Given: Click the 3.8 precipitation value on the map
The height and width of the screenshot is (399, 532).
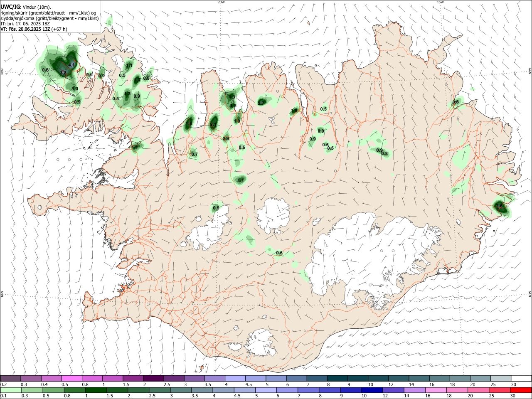Looking at the screenshot, I should 63,72.
